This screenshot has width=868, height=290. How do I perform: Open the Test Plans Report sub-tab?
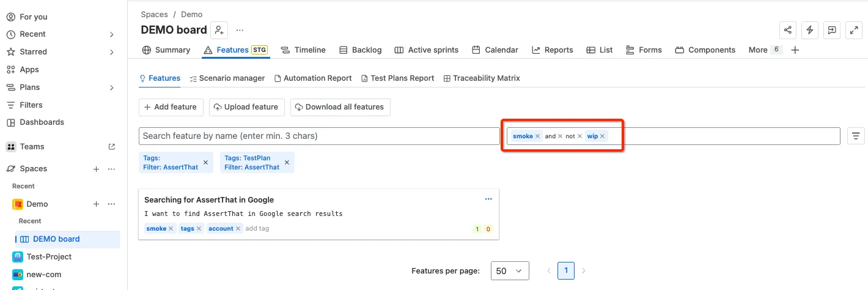click(398, 78)
